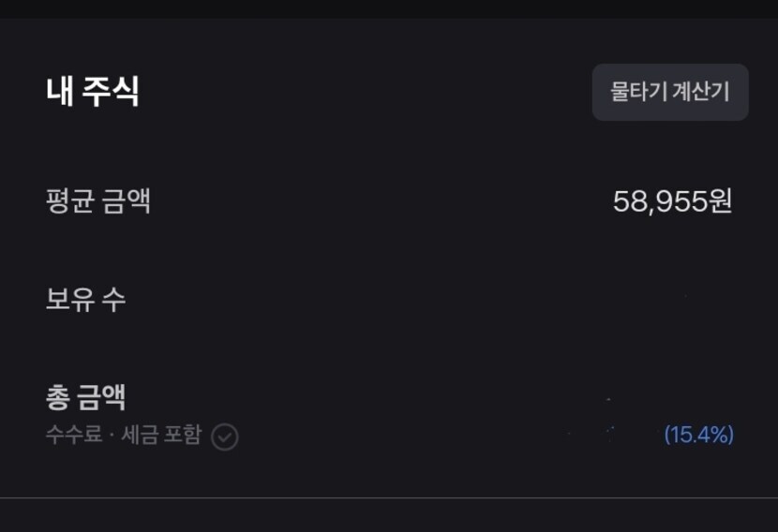778x532 pixels.
Task: Select the 평균 금액 row label
Action: coord(97,201)
